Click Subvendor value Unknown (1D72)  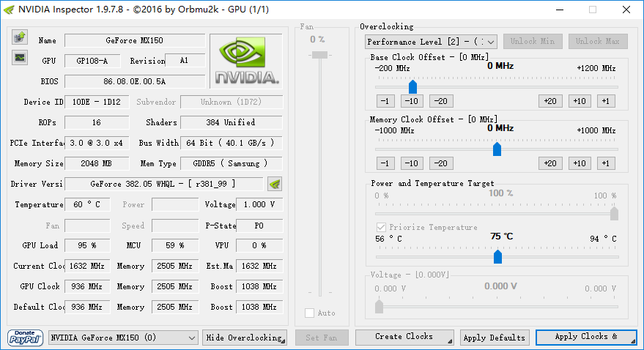tap(232, 102)
